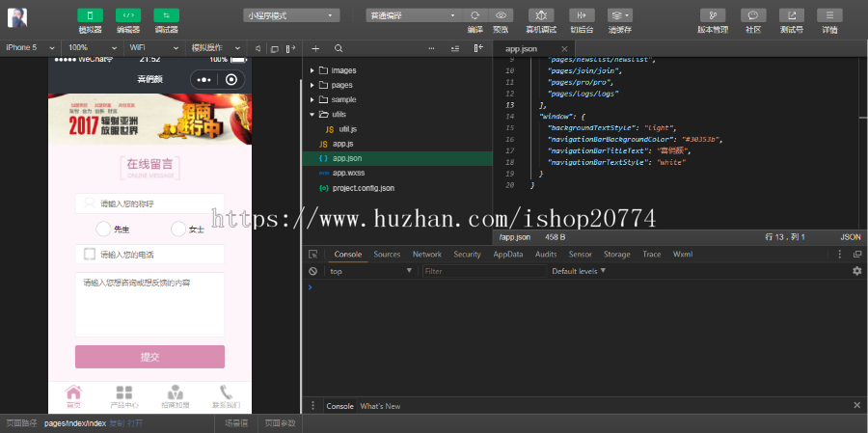Open the 100% zoom dropdown
868x433 pixels.
[x=92, y=47]
